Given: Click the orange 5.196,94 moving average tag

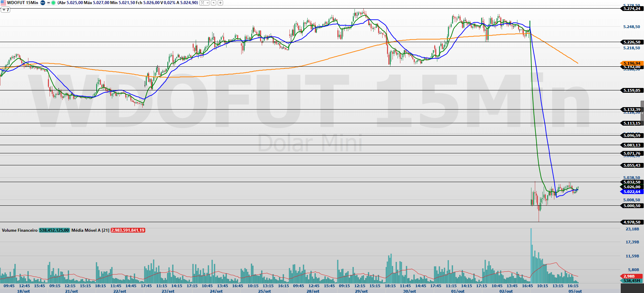Looking at the screenshot, I should [632, 63].
